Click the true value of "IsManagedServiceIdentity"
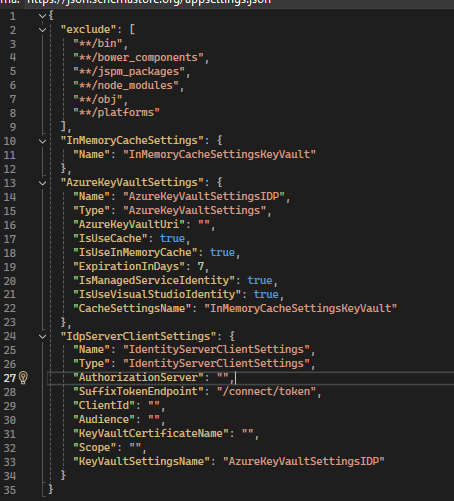The width and height of the screenshot is (454, 501). pyautogui.click(x=260, y=280)
